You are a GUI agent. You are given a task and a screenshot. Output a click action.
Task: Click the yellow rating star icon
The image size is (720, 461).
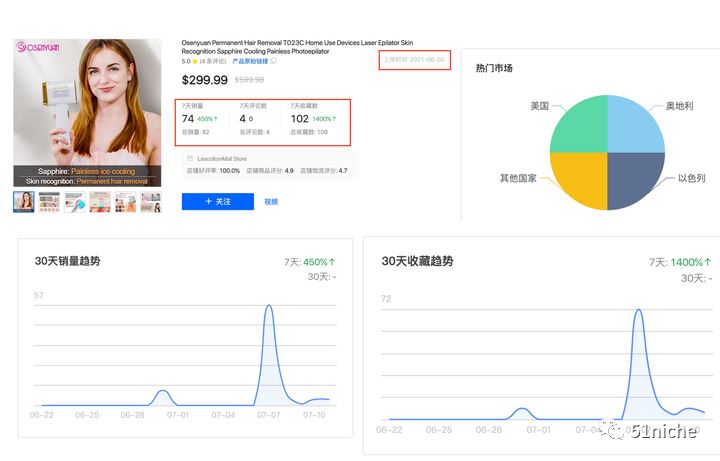click(x=195, y=61)
